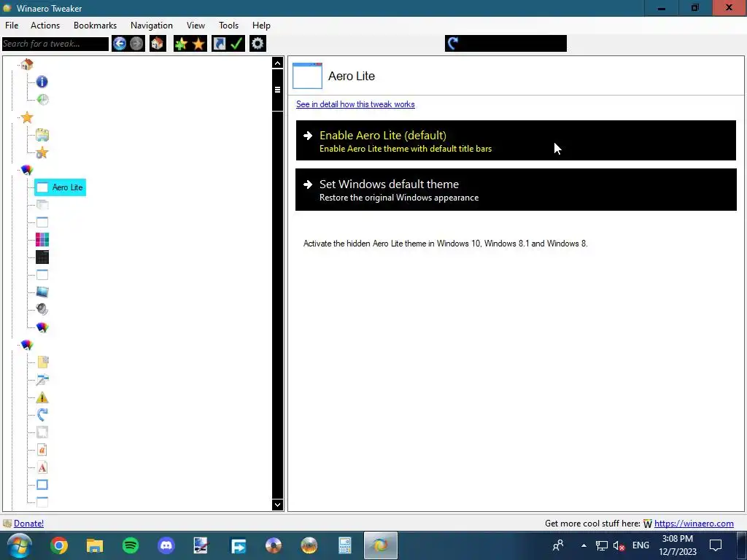Open the toolbar Home page icon
747x560 pixels.
coord(158,44)
